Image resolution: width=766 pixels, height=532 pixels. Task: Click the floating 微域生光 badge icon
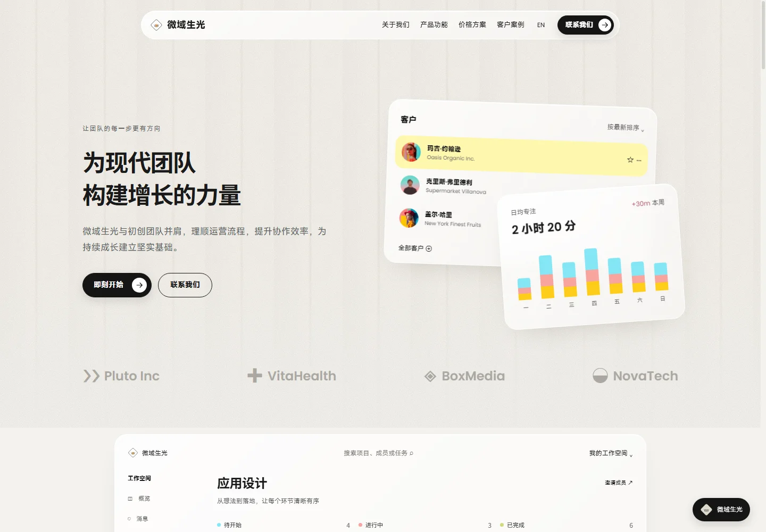706,510
